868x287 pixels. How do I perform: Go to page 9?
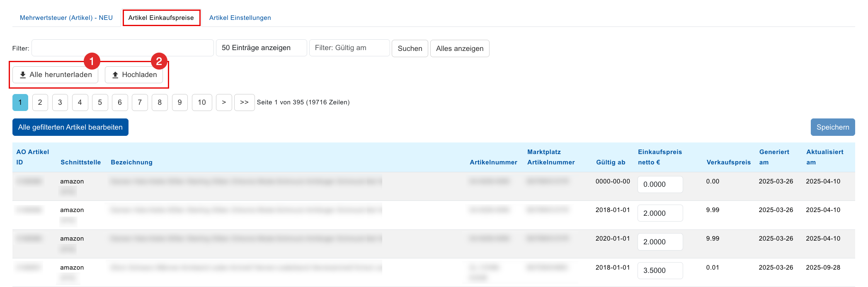coord(179,102)
